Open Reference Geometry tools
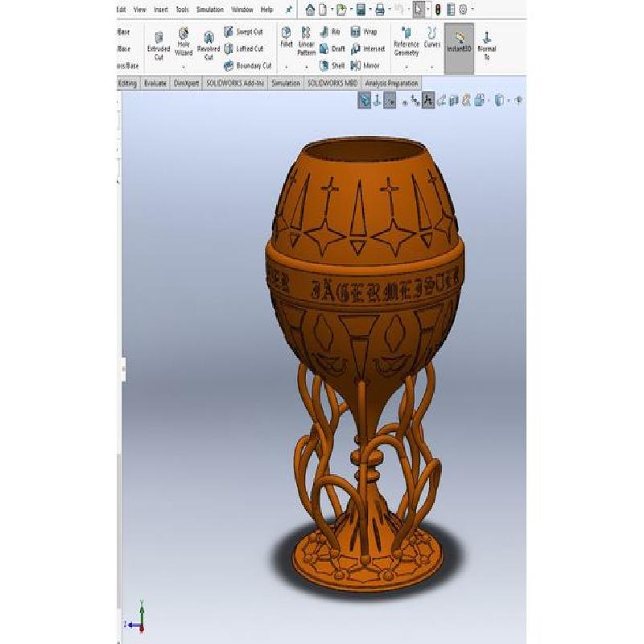Screen dimensions: 644x644 (407, 42)
